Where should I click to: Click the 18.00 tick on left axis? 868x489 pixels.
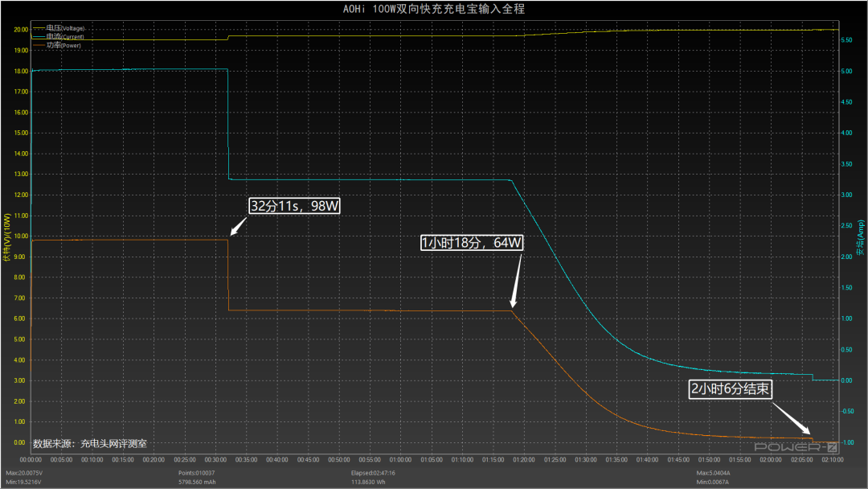[21, 72]
